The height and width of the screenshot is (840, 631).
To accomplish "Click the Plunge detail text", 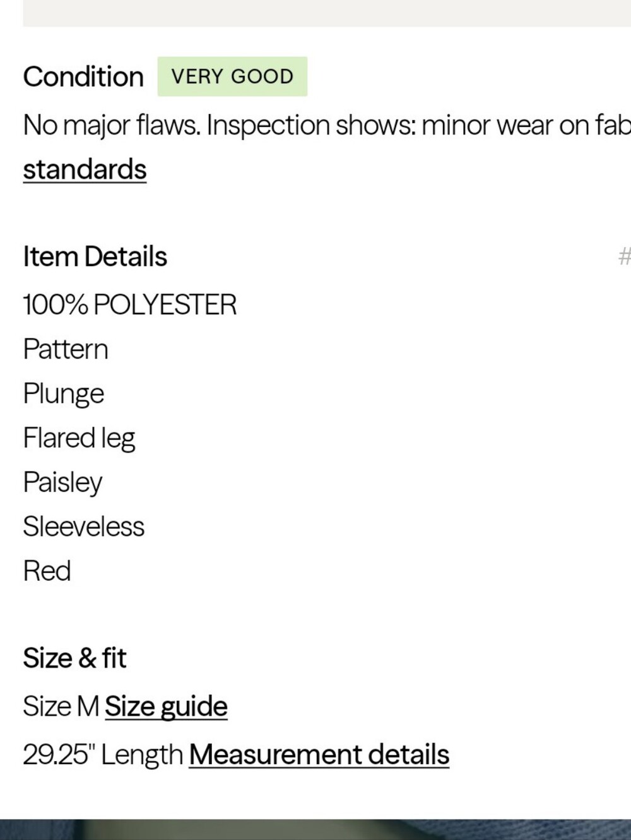I will pyautogui.click(x=64, y=394).
